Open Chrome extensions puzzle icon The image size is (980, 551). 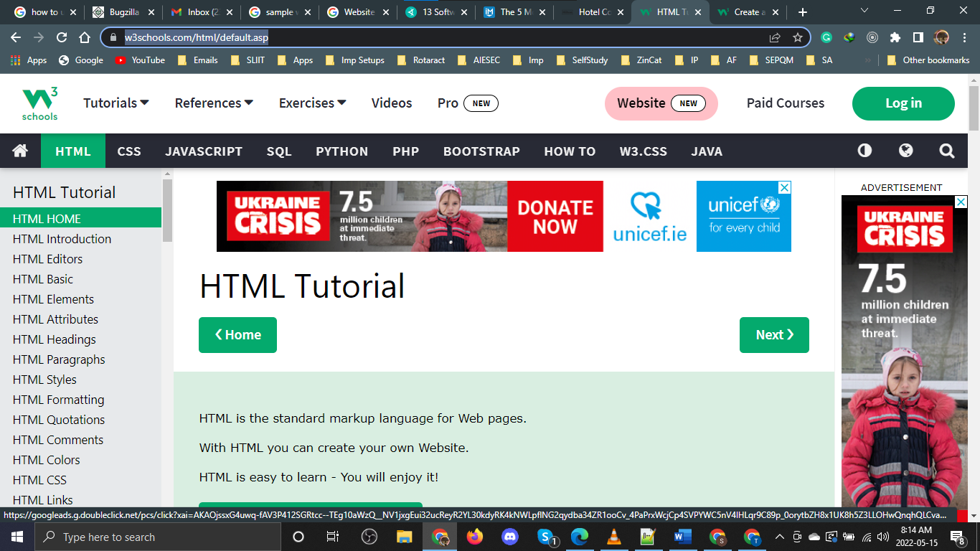click(x=895, y=37)
